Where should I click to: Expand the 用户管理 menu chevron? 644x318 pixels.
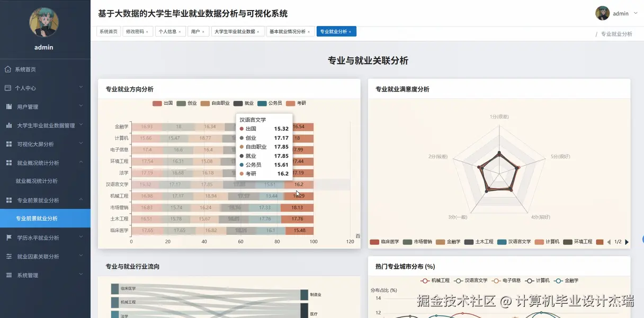tap(81, 106)
